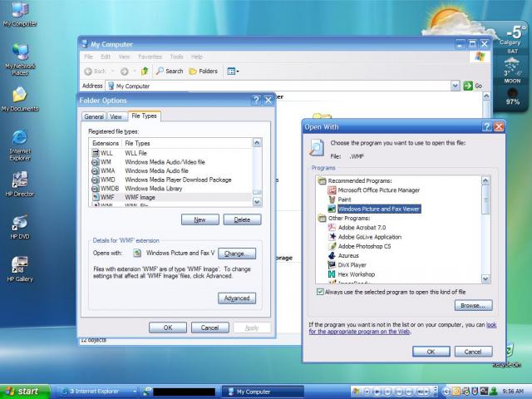This screenshot has height=399, width=532.
Task: Select Microsoft Office Picture Manager program
Action: tap(374, 190)
